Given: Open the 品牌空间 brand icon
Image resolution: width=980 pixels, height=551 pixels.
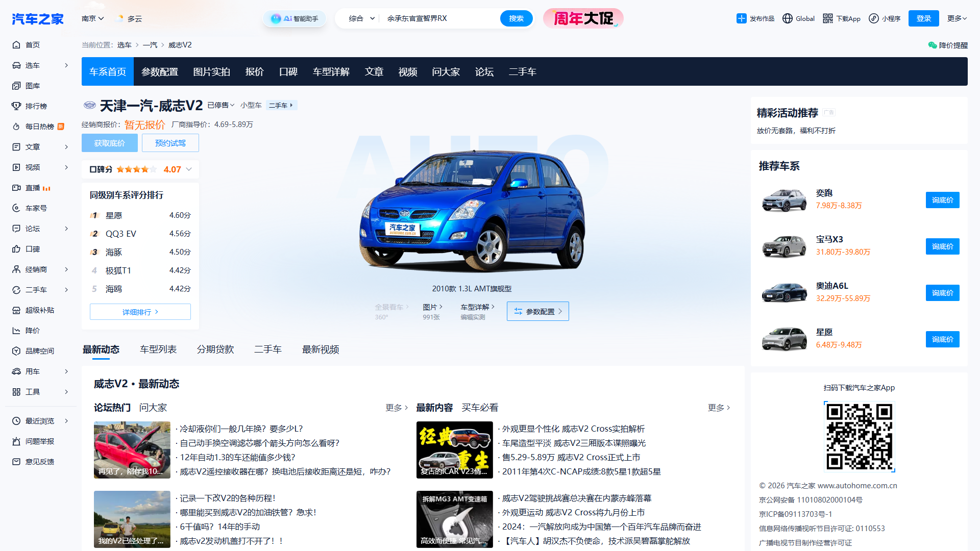Looking at the screenshot, I should [x=16, y=351].
